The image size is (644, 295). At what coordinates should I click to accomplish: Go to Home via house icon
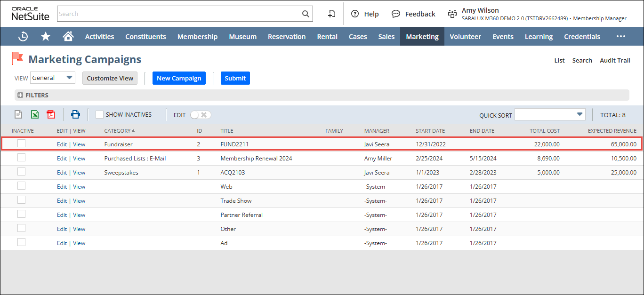click(68, 37)
